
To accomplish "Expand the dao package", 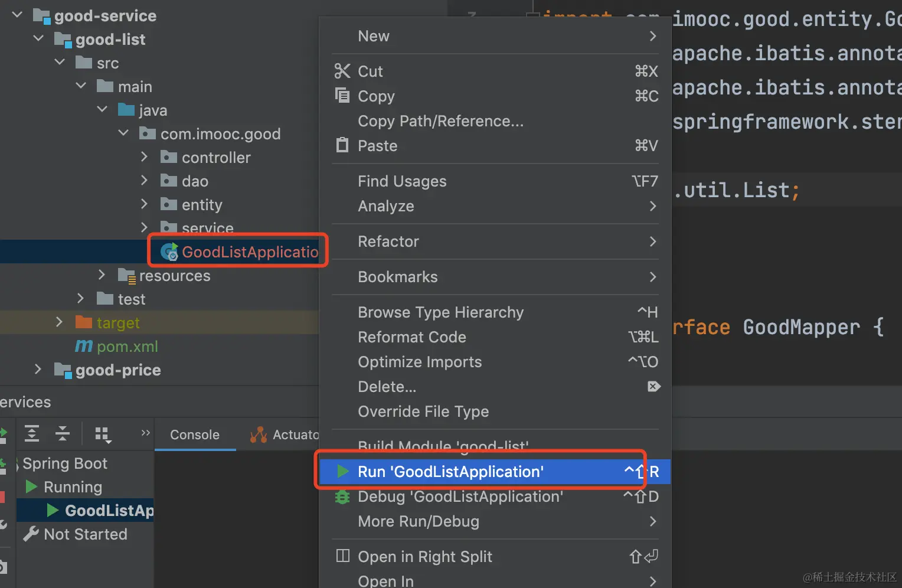I will pos(145,180).
